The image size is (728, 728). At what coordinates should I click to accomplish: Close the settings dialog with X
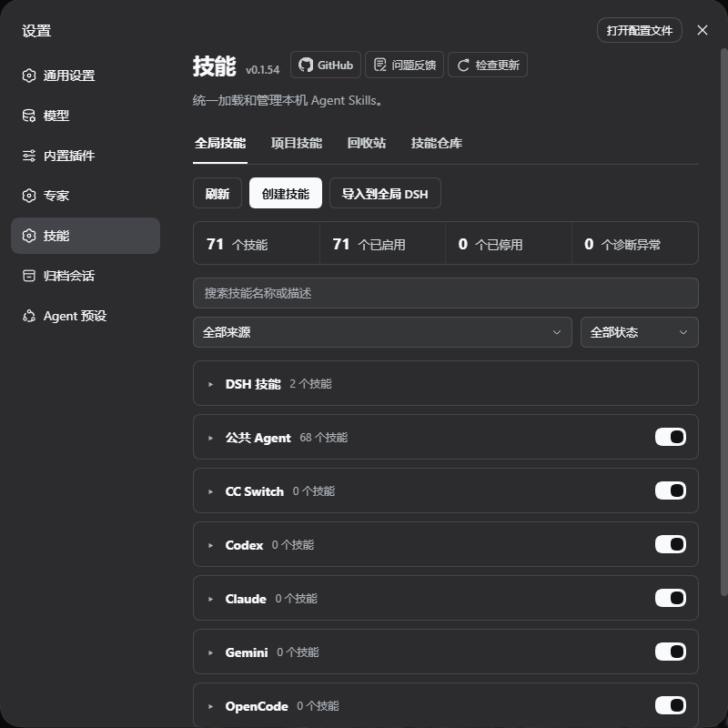[x=702, y=30]
